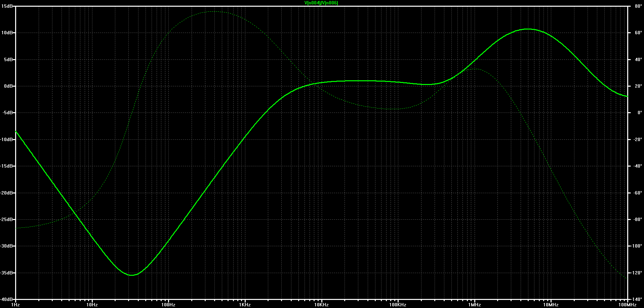The width and height of the screenshot is (644, 308).
Task: Click the 10Hz frequency axis label
Action: pyautogui.click(x=92, y=305)
